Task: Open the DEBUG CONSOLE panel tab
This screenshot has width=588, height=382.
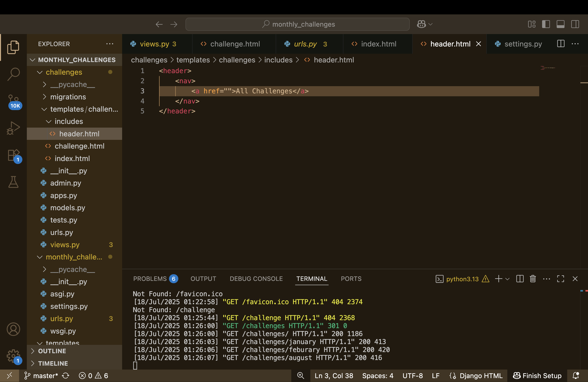Action: [x=256, y=279]
